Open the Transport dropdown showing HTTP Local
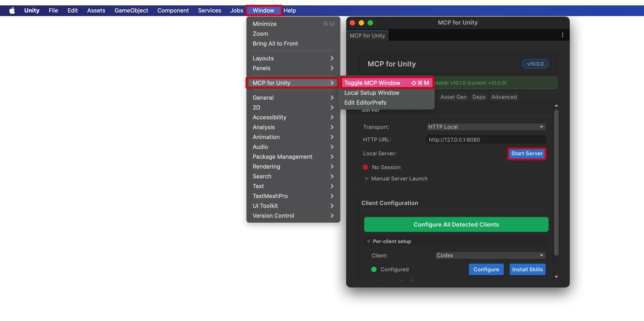This screenshot has height=321, width=644. click(x=486, y=127)
